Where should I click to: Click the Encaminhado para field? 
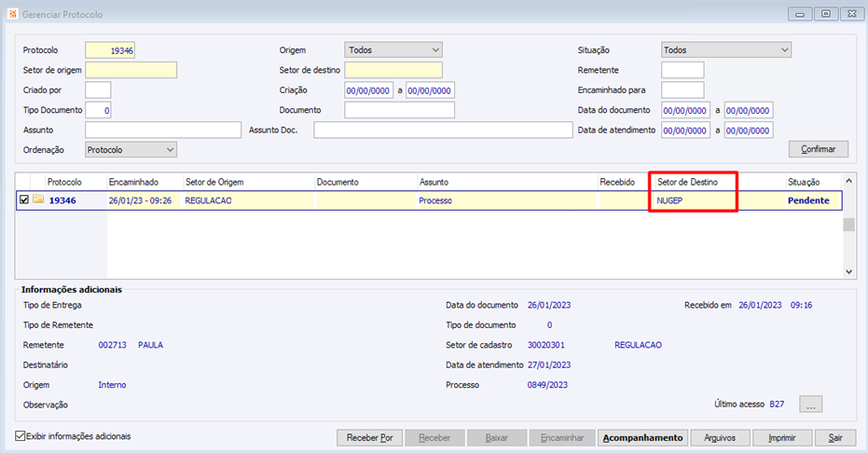point(682,90)
